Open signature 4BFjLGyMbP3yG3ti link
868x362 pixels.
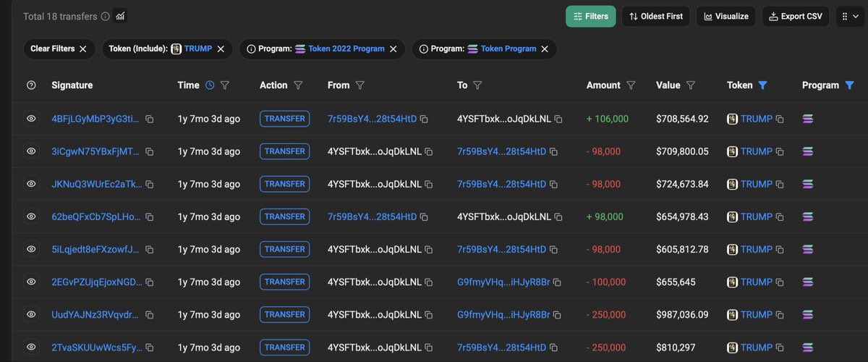coord(96,119)
